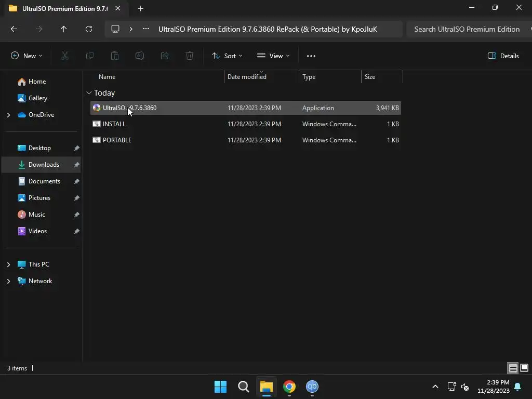Screen dimensions: 532x399
Task: Click the Copy icon in toolbar
Action: (x=90, y=56)
